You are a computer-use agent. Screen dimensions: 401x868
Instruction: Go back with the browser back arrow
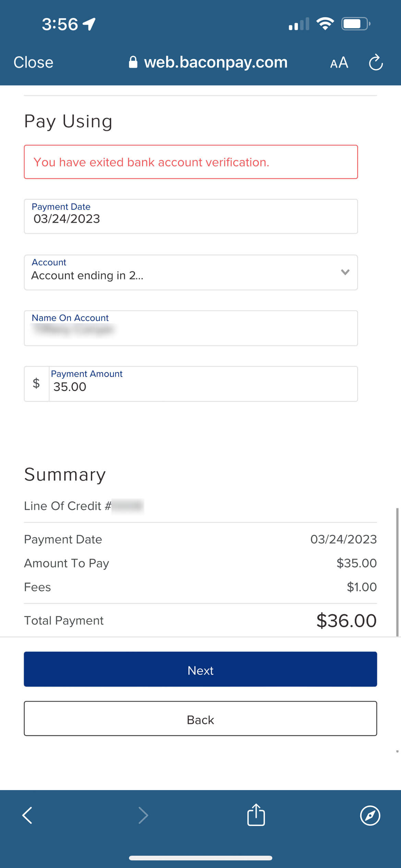(x=27, y=815)
